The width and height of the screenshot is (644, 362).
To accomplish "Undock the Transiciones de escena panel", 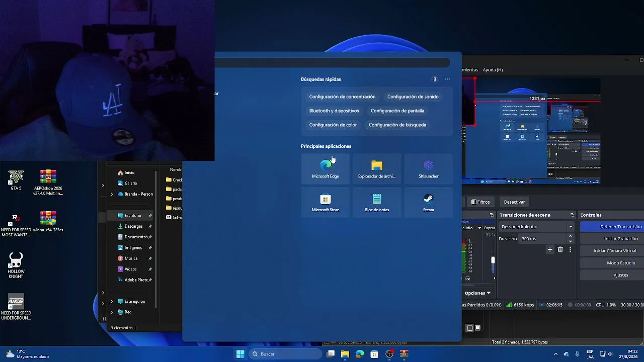I will pos(572,215).
